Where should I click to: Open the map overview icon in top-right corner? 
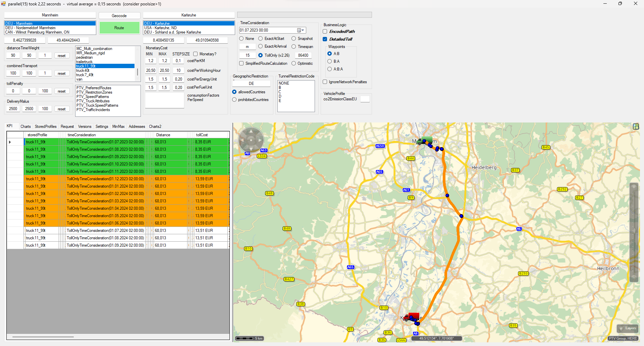click(x=636, y=127)
